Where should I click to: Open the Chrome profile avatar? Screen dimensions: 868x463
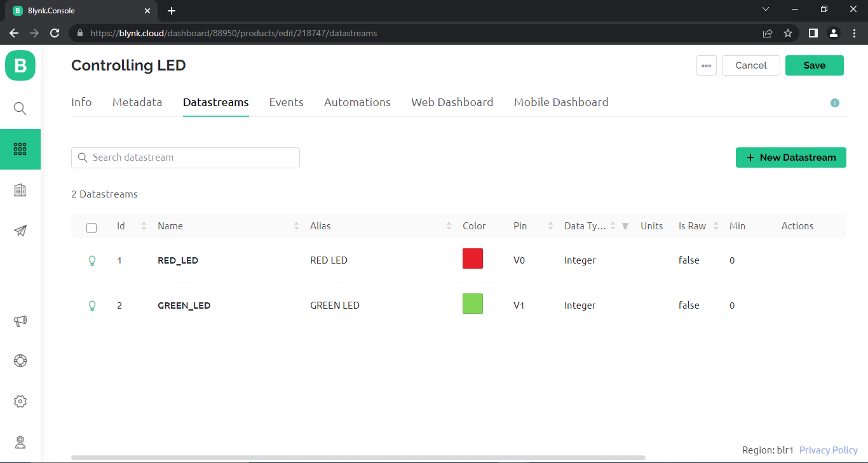(x=834, y=33)
